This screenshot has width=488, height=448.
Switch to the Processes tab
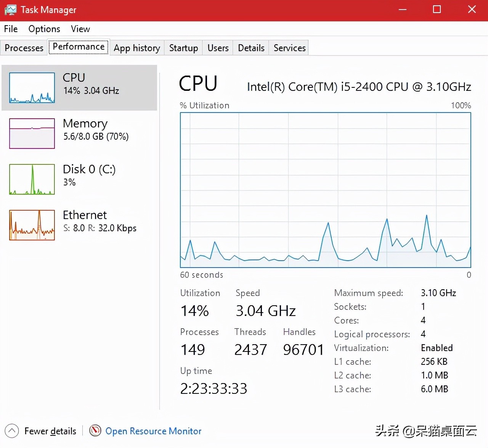click(x=24, y=48)
